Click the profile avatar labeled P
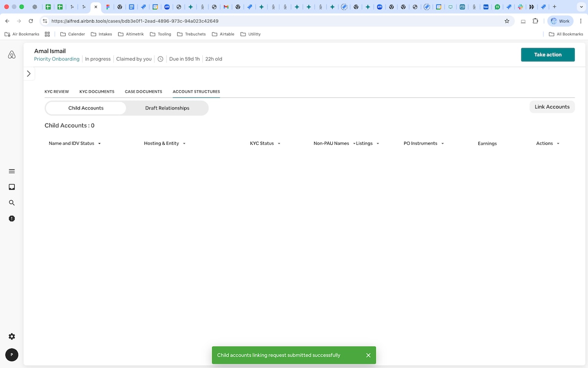Image resolution: width=588 pixels, height=368 pixels. click(x=12, y=354)
